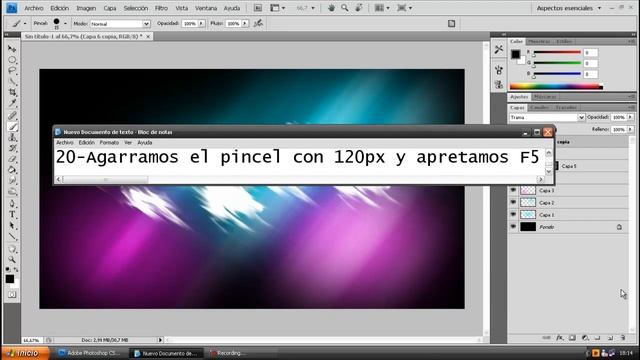Viewport: 640px width, 360px height.
Task: Click the Quick Mask mode icon
Action: point(12,294)
